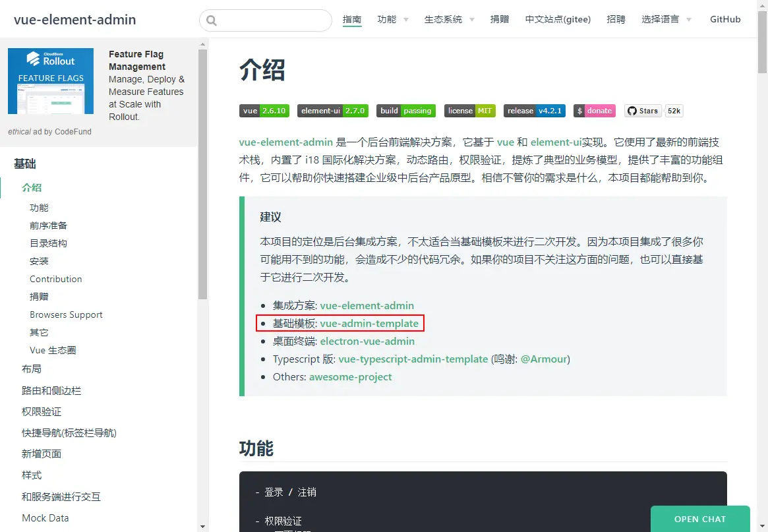
Task: Click the license MIT badge
Action: tap(470, 111)
